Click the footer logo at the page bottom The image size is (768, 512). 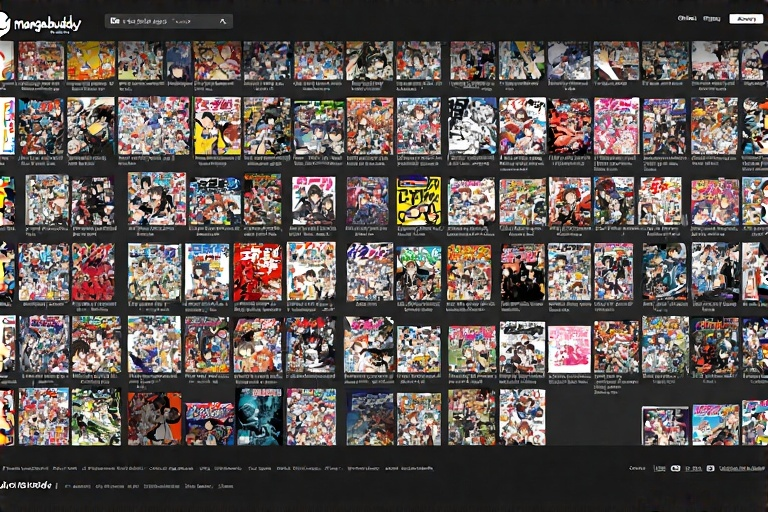[28, 485]
